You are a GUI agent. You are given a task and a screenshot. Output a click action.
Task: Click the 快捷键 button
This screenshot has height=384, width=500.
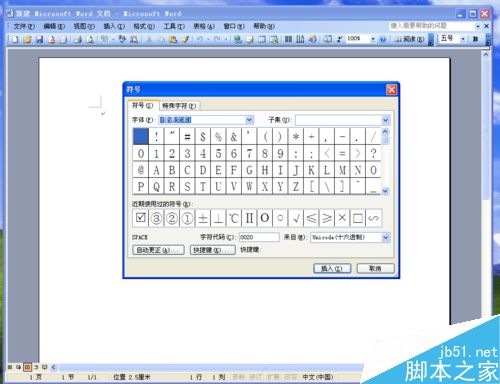(x=212, y=250)
